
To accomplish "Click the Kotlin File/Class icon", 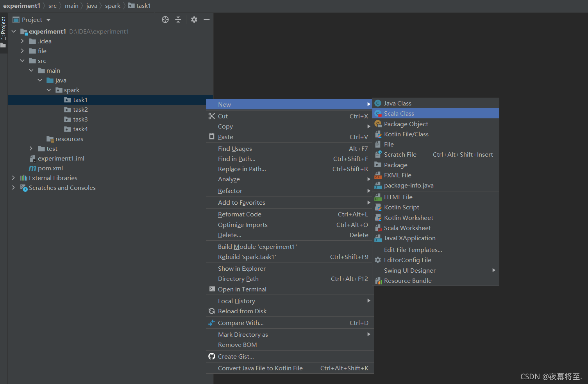I will [x=378, y=134].
